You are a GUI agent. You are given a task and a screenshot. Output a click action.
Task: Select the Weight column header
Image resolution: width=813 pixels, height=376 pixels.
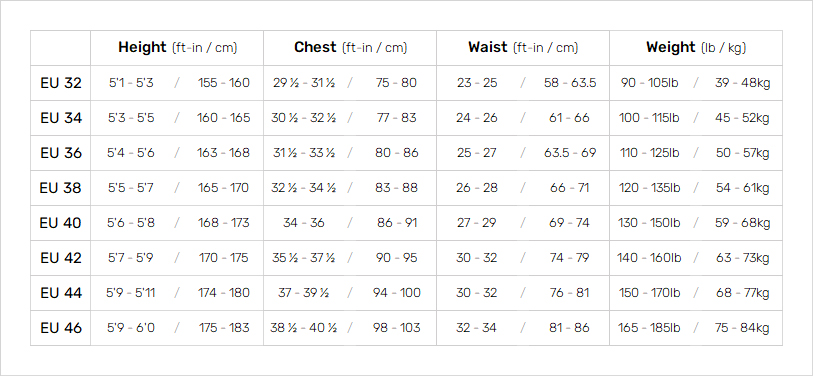click(696, 48)
